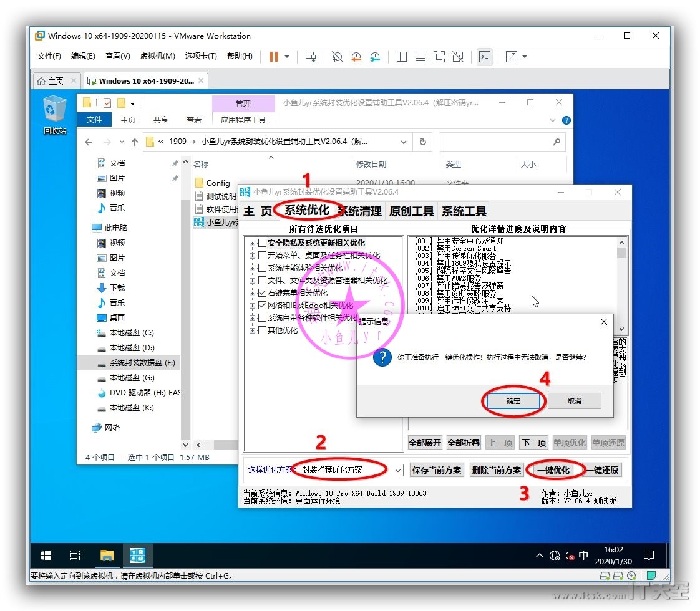The width and height of the screenshot is (700, 611).
Task: Open File Explorer from the guest taskbar
Action: coord(107,556)
